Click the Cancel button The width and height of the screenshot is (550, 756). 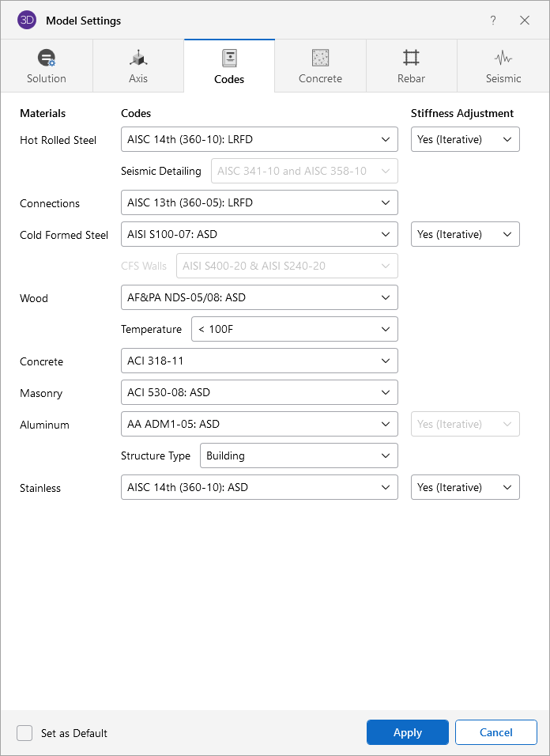pyautogui.click(x=495, y=732)
